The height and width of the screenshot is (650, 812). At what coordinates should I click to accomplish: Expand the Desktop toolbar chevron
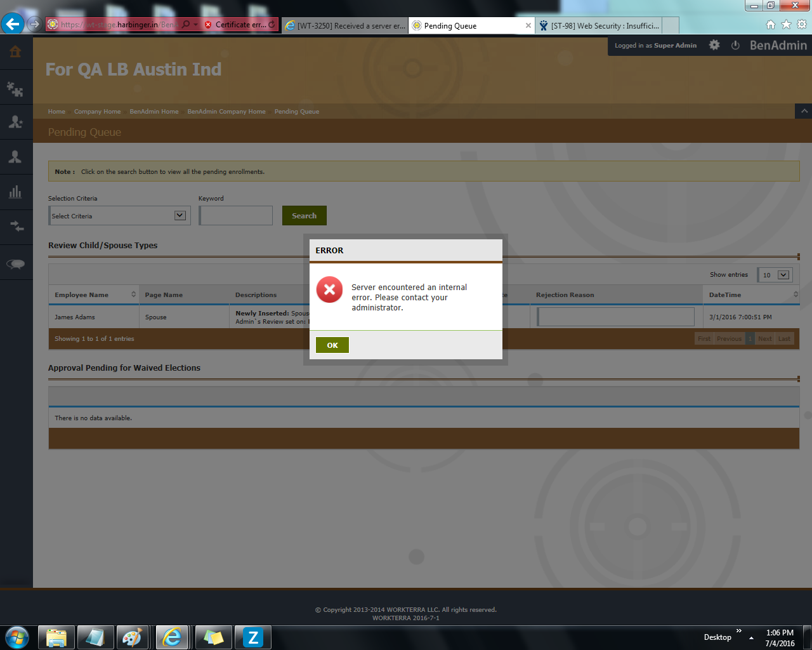click(738, 631)
